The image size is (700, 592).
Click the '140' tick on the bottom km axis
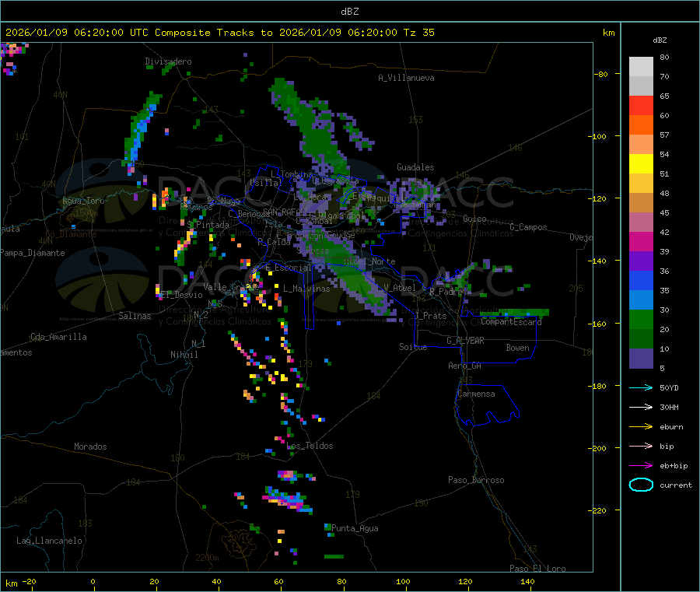527,581
